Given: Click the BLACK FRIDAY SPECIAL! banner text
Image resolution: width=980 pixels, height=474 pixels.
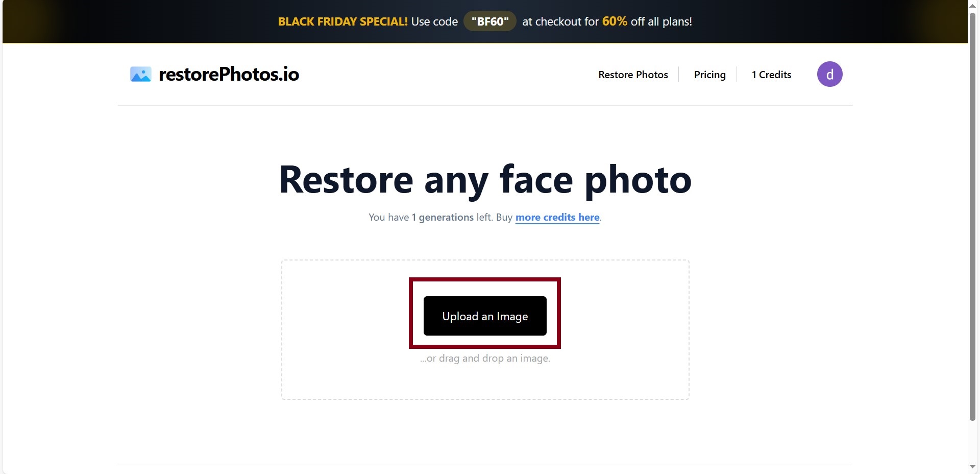Looking at the screenshot, I should [x=342, y=21].
